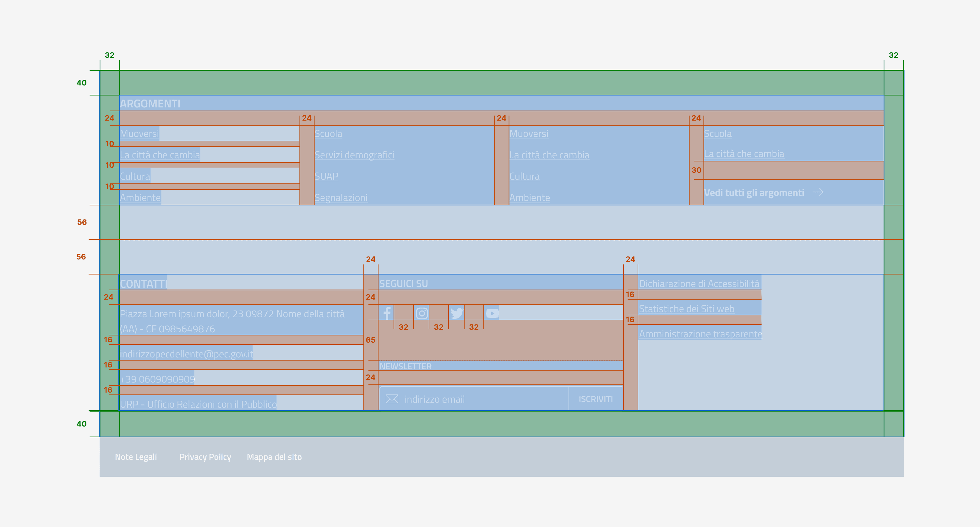Open La città che cambia in fourth column
The width and height of the screenshot is (980, 527).
click(x=744, y=154)
